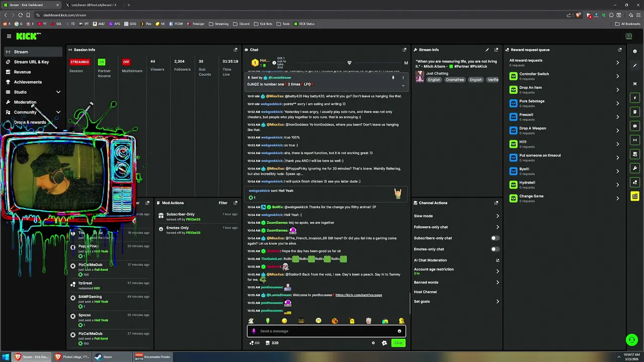Open the pinned message options menu
The height and width of the screenshot is (362, 644).
[x=403, y=78]
